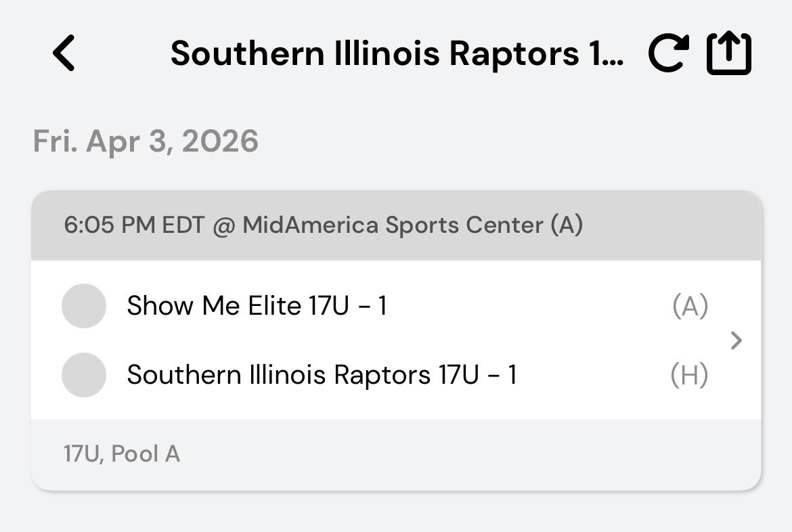Tap the (H) home marker beside Raptors
The height and width of the screenshot is (532, 792).
689,375
